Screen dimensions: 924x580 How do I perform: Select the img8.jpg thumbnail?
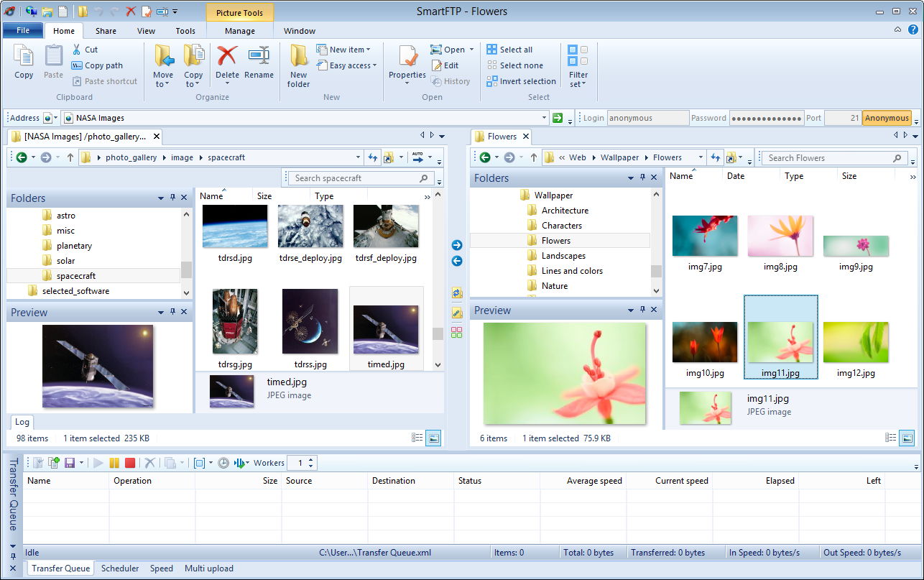click(780, 243)
